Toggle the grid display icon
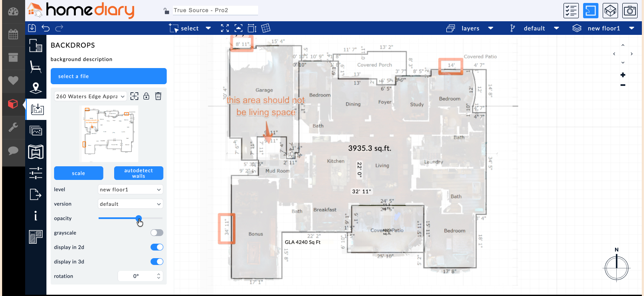Viewport: 644px width, 296px height. point(266,28)
